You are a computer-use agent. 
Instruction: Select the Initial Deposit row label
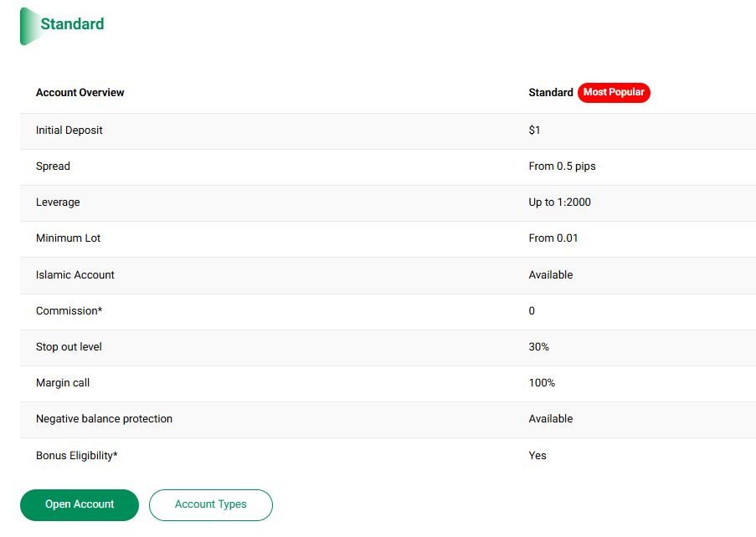click(69, 130)
